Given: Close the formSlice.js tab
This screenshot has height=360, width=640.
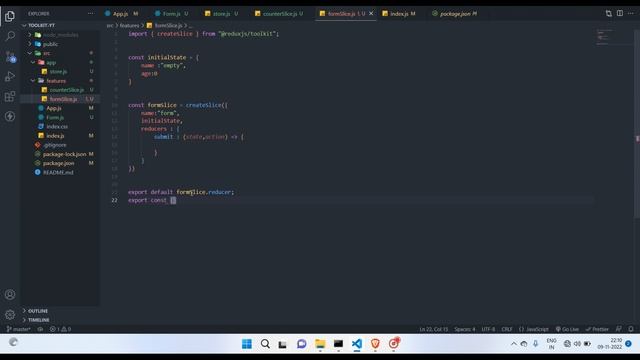Looking at the screenshot, I should [371, 13].
